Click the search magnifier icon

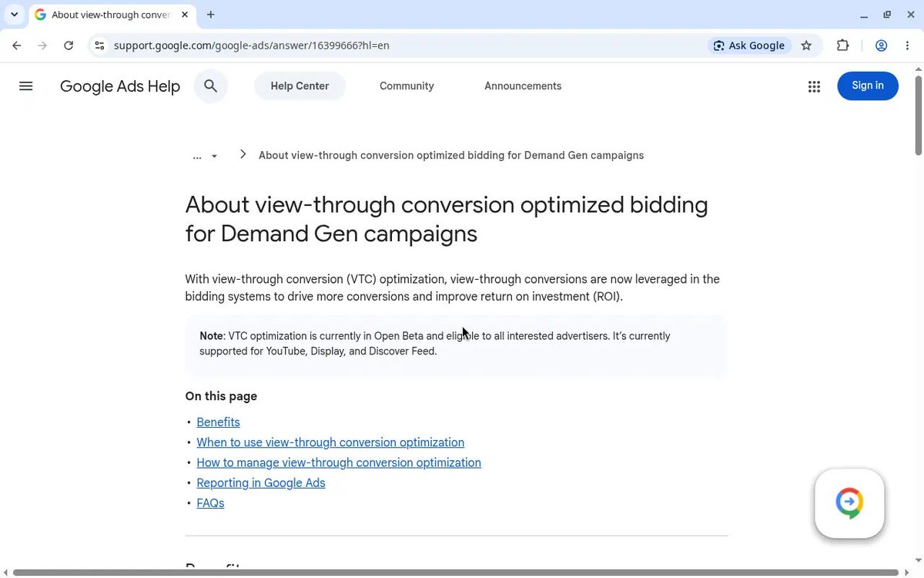click(210, 86)
